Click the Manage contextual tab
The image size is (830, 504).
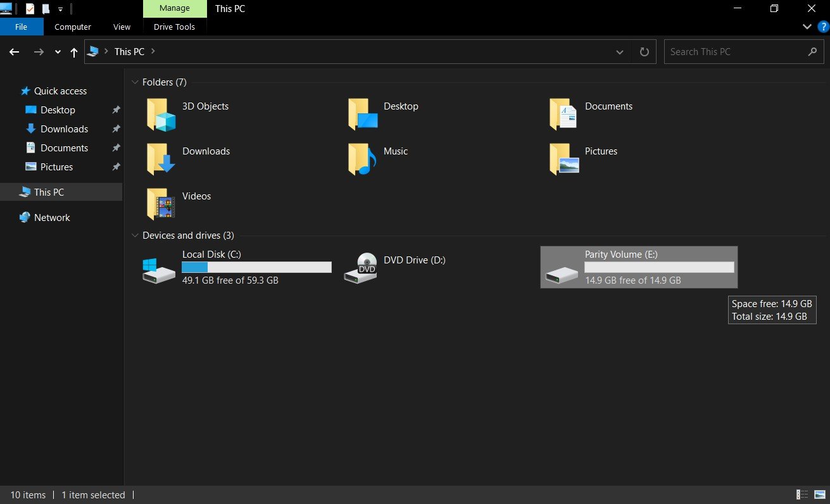175,8
